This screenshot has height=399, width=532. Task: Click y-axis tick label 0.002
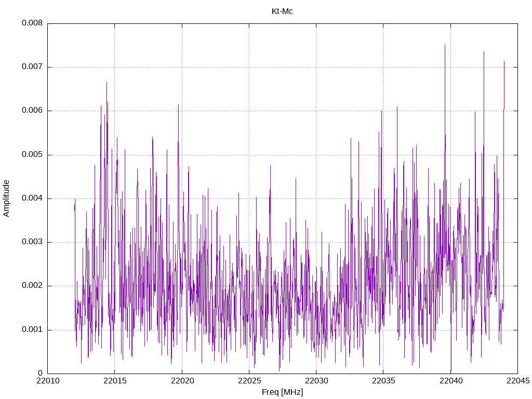32,285
